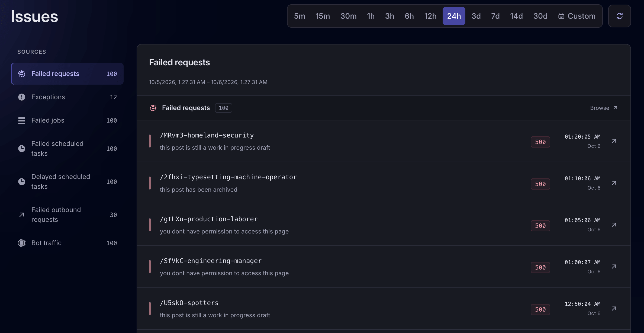The height and width of the screenshot is (333, 644).
Task: Open Failed jobs source in sidebar
Action: click(x=67, y=120)
